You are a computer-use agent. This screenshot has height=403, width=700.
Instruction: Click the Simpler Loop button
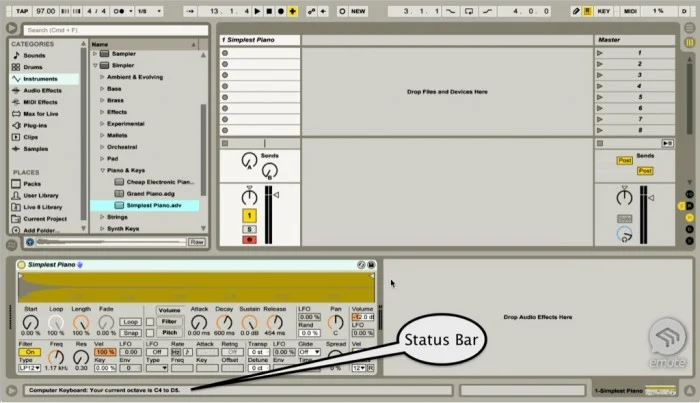(x=130, y=322)
